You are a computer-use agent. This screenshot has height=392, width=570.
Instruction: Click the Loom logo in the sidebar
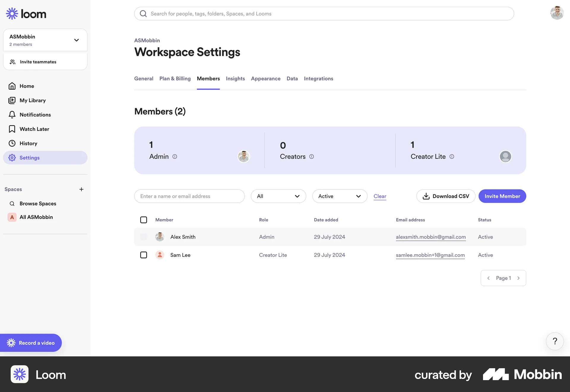click(x=26, y=13)
